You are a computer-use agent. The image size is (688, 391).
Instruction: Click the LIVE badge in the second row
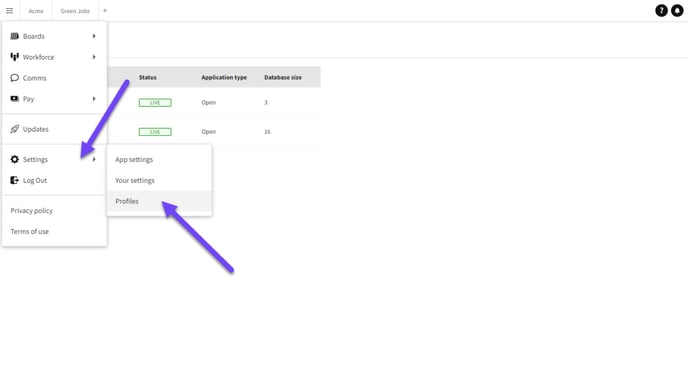pyautogui.click(x=155, y=132)
